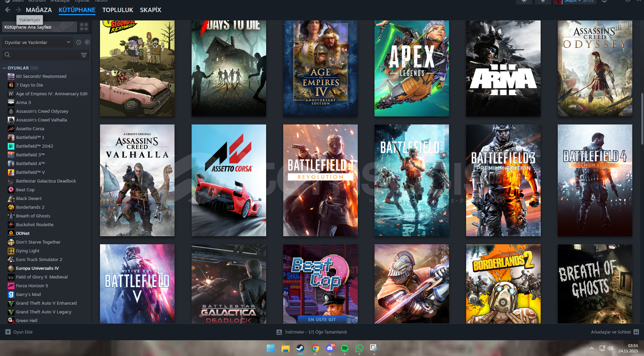644x356 pixels.
Task: Select "Grand Theft Auto V Enhanced" in list
Action: [x=46, y=303]
